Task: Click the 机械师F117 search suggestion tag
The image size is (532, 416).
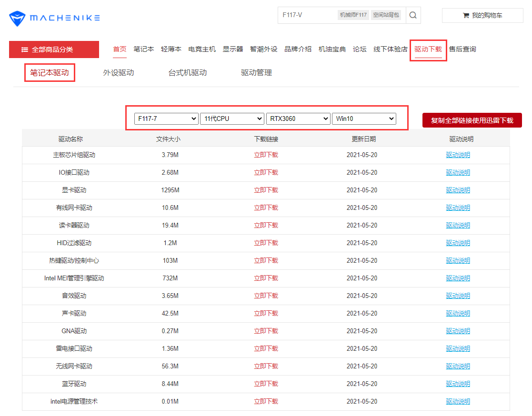Action: point(353,15)
